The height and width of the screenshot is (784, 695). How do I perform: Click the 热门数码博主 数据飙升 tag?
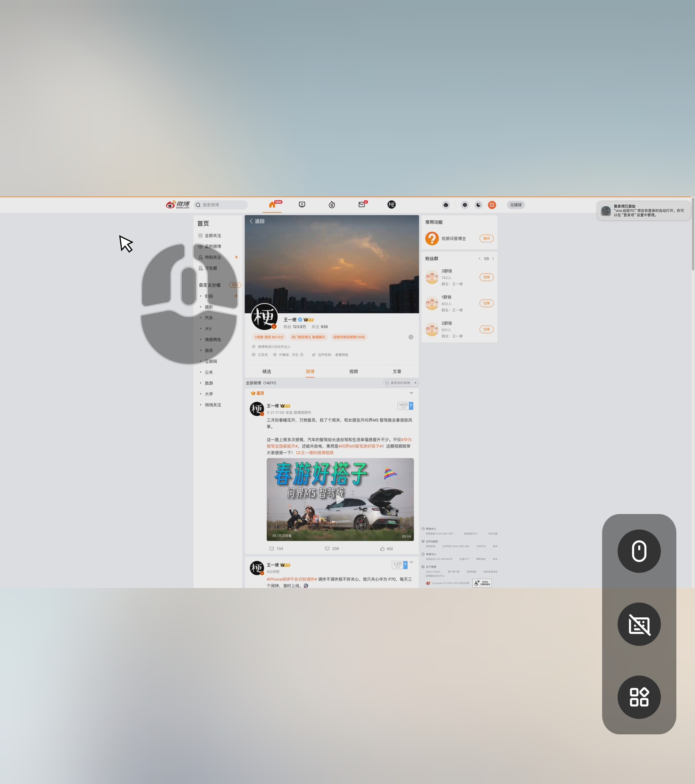[308, 337]
